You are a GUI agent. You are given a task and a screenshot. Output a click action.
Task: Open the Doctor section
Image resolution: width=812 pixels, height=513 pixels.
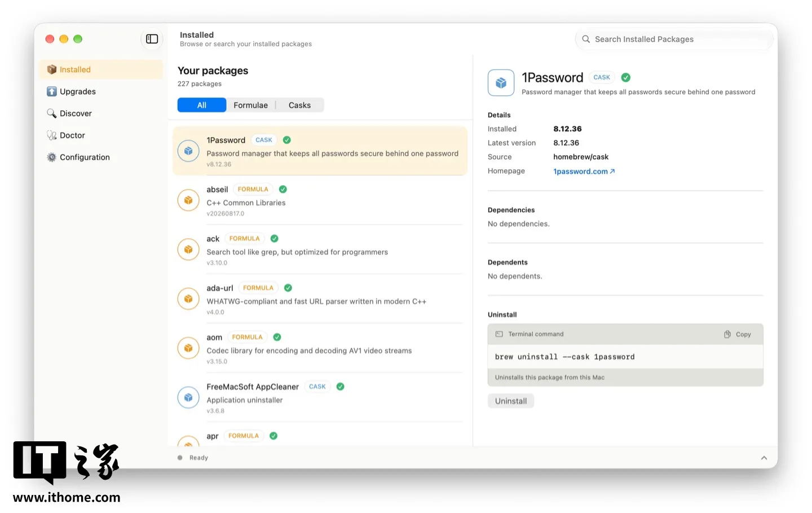tap(101, 135)
